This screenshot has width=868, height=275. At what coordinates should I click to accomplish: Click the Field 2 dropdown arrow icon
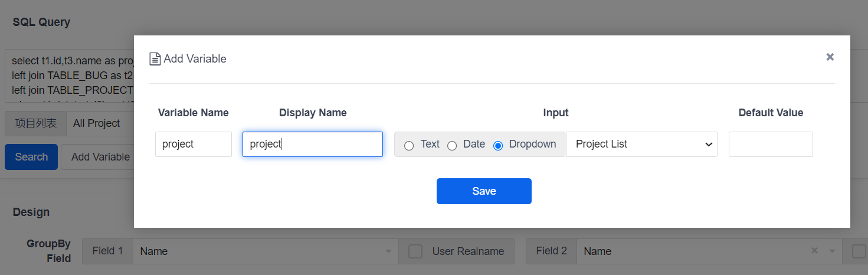pos(832,251)
